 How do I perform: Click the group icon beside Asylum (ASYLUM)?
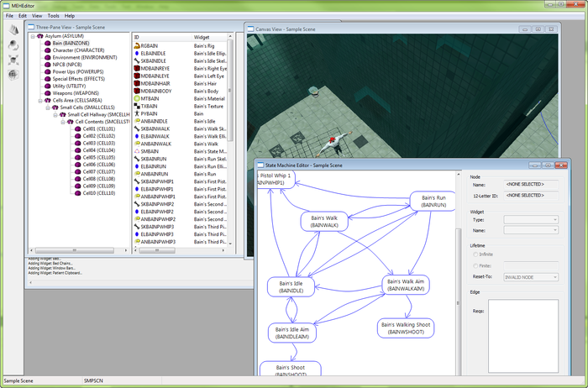tap(40, 36)
